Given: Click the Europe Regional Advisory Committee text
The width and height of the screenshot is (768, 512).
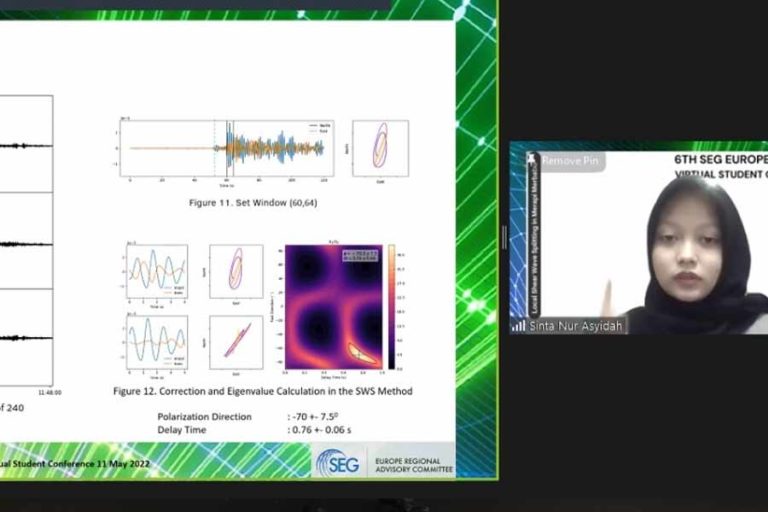Looking at the screenshot, I should point(414,465).
